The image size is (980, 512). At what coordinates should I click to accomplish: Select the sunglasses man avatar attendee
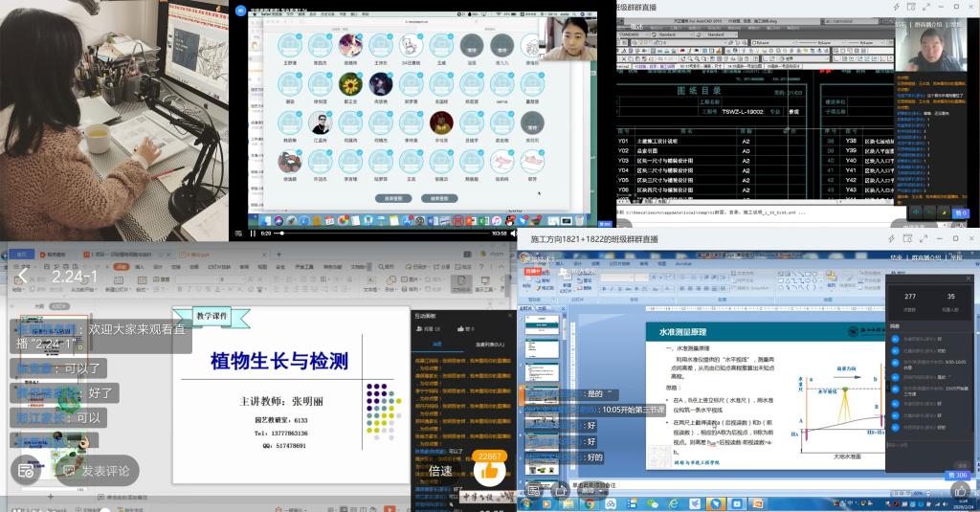point(321,122)
